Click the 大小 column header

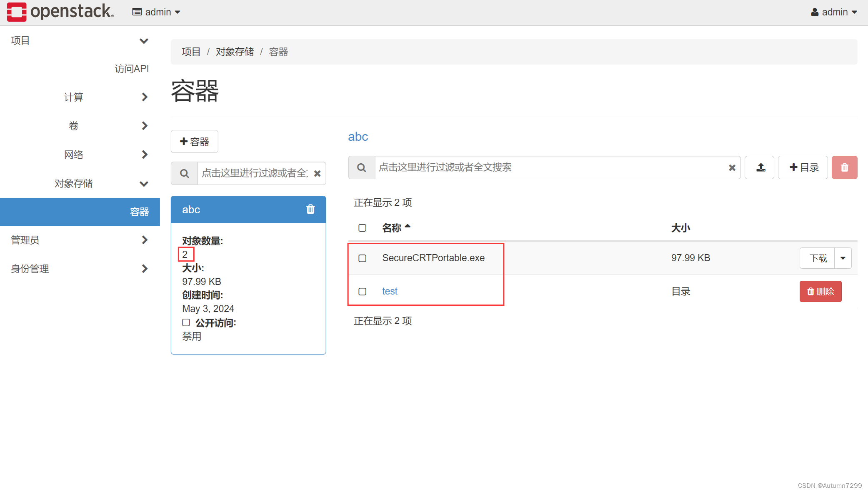pyautogui.click(x=680, y=228)
